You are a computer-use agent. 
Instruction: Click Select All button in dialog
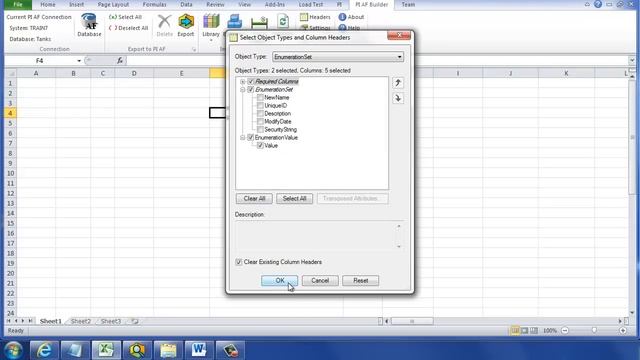[x=294, y=198]
